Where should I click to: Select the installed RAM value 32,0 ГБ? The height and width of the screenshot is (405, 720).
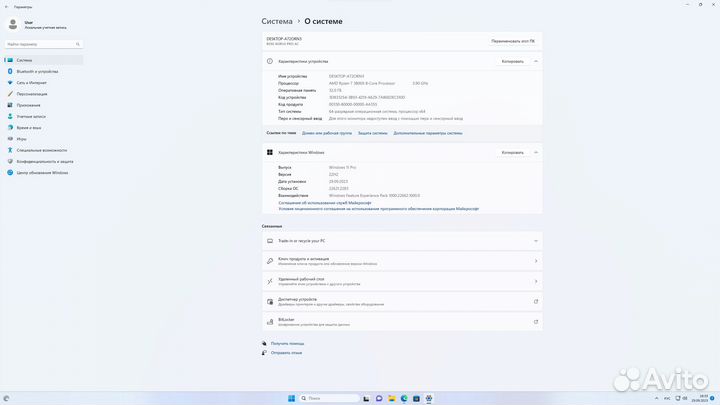tap(335, 90)
